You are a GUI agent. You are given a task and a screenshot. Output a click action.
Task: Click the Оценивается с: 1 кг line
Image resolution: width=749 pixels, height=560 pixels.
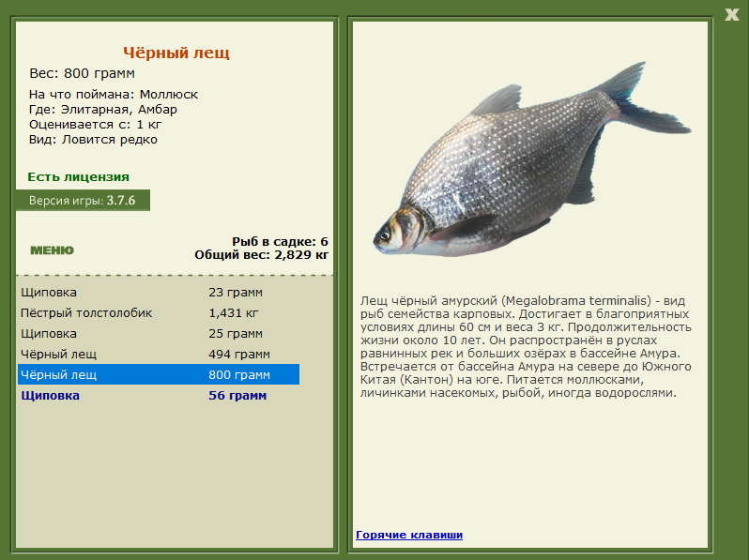point(96,125)
